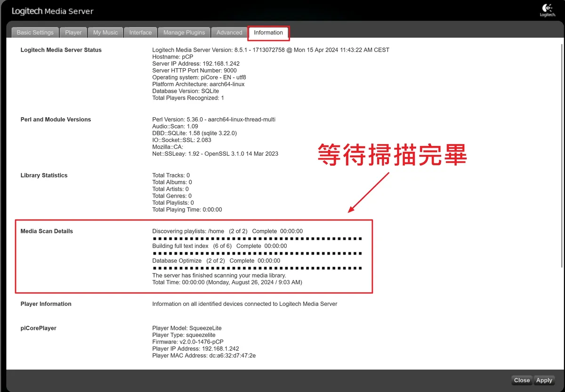Click Operating system: piCore line
This screenshot has height=392, width=565.
pos(199,77)
